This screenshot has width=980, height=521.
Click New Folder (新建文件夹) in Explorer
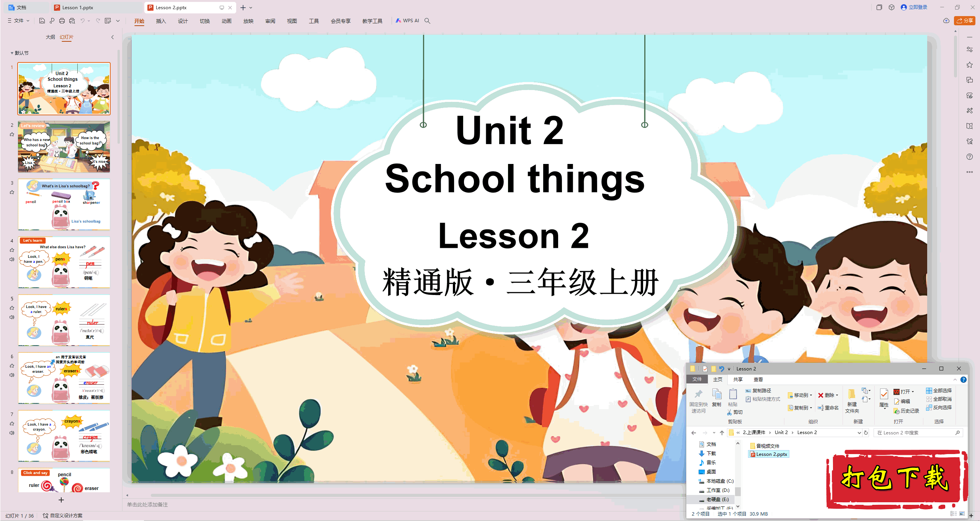pos(852,401)
